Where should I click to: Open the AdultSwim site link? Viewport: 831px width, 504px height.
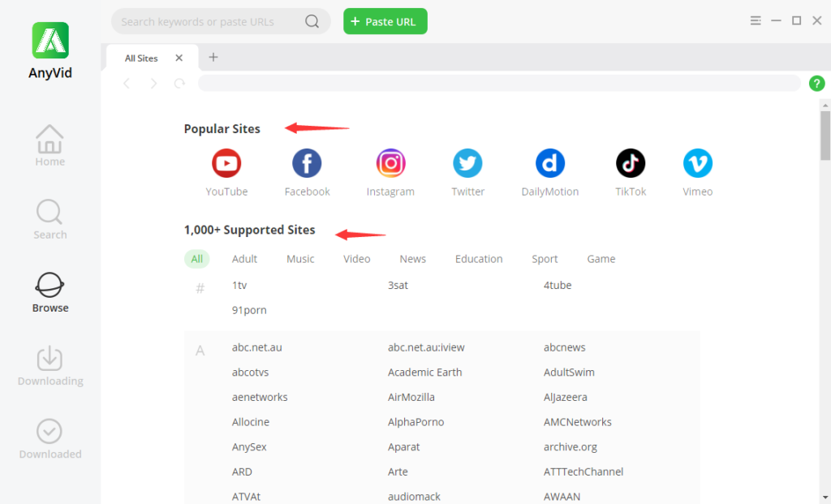click(569, 372)
